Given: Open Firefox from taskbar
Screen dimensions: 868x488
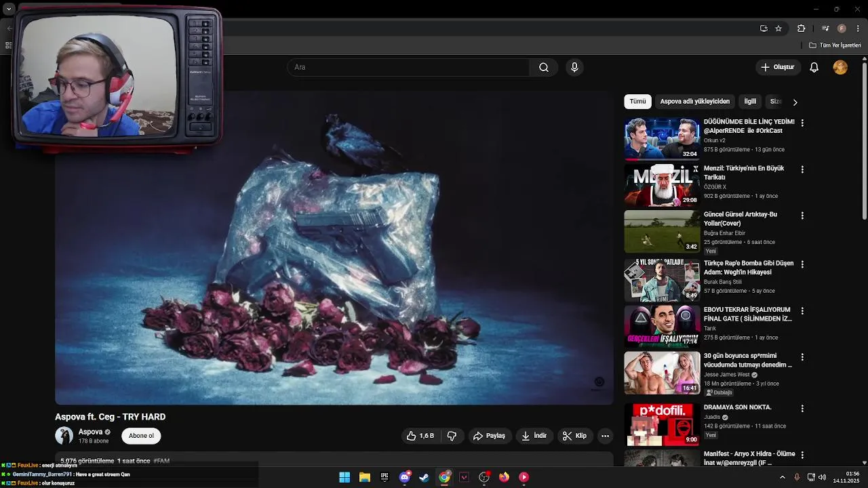Looking at the screenshot, I should coord(504,477).
